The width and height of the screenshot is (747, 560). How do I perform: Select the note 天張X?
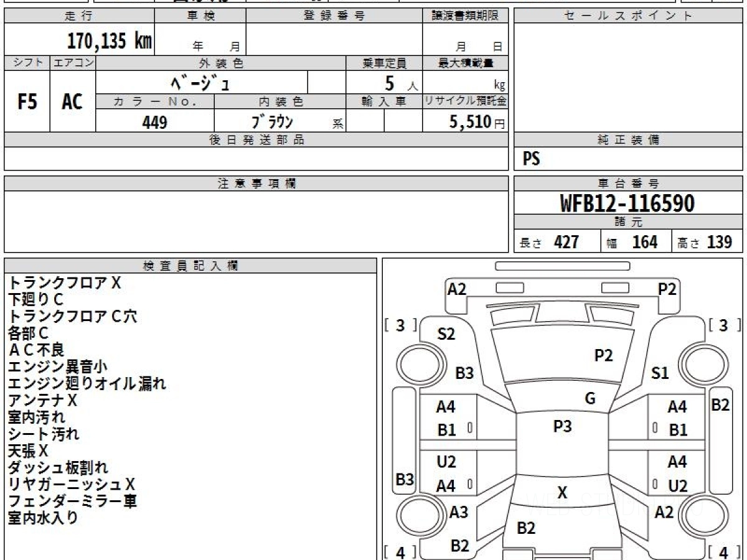(28, 450)
